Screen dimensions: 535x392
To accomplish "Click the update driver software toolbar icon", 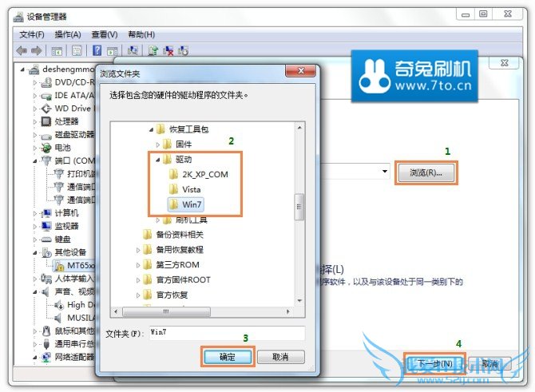I will tap(153, 51).
